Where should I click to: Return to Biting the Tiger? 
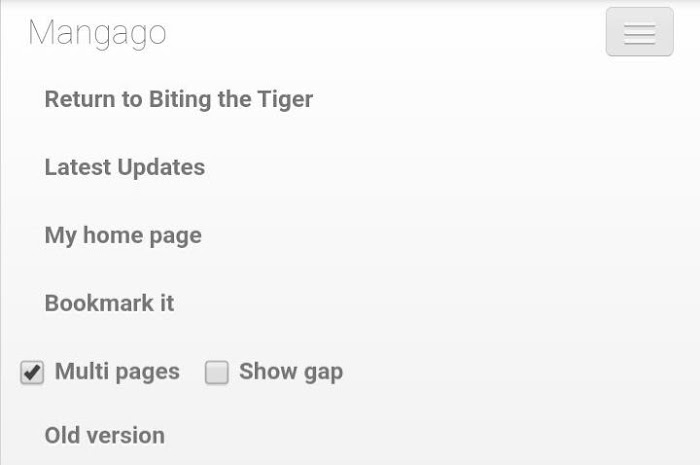tap(178, 99)
